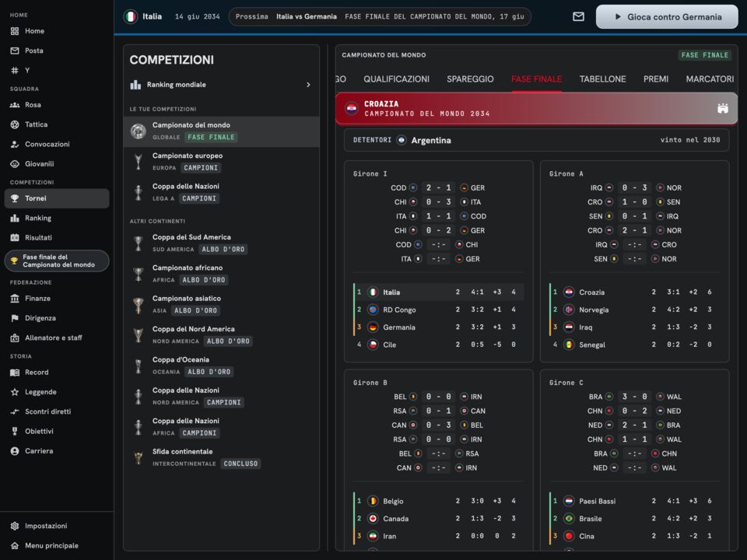
Task: Open the Tabellone tab
Action: pyautogui.click(x=602, y=79)
